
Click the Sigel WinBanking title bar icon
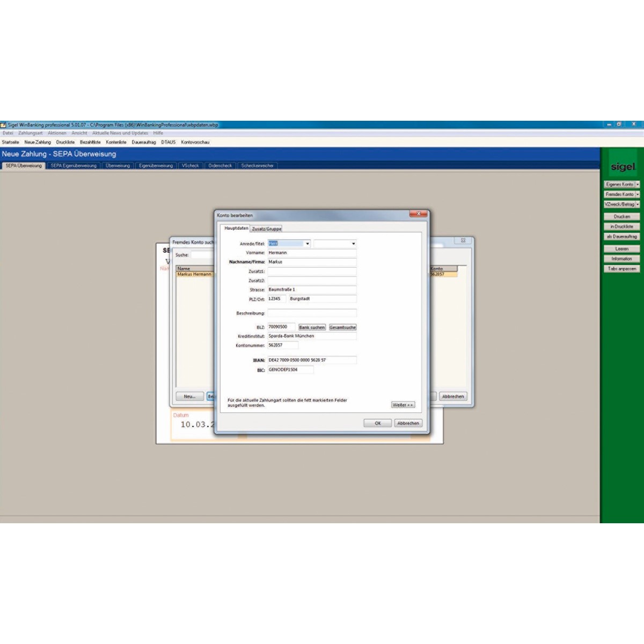(3, 125)
